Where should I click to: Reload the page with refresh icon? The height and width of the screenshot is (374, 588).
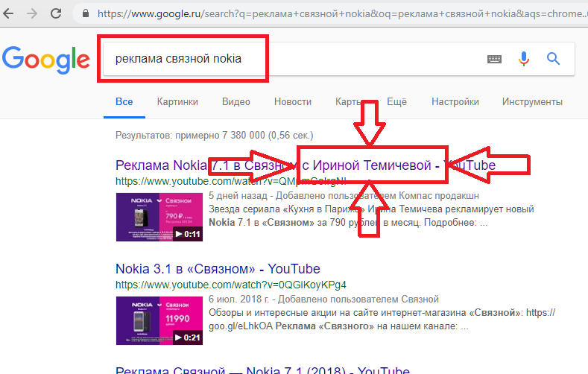[x=56, y=13]
